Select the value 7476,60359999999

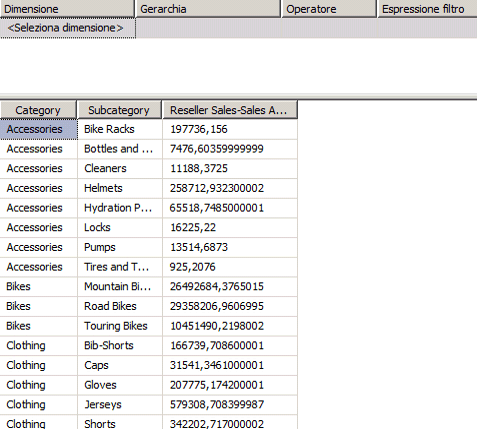(x=230, y=149)
